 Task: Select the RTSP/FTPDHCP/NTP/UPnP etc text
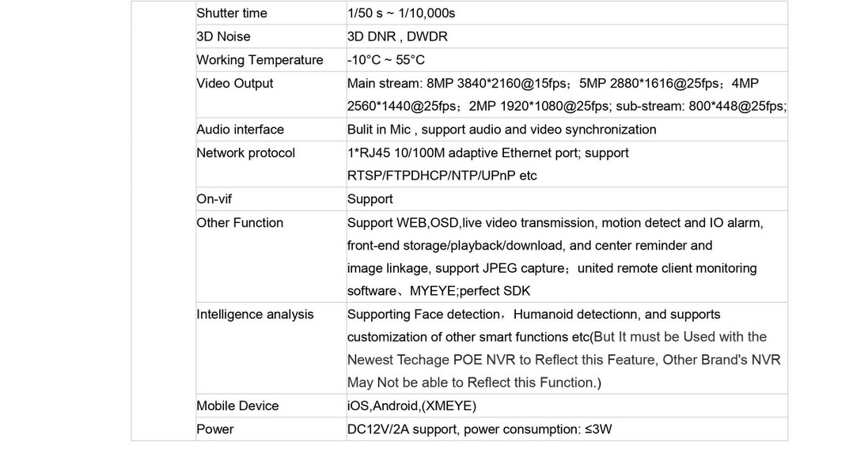[x=442, y=175]
